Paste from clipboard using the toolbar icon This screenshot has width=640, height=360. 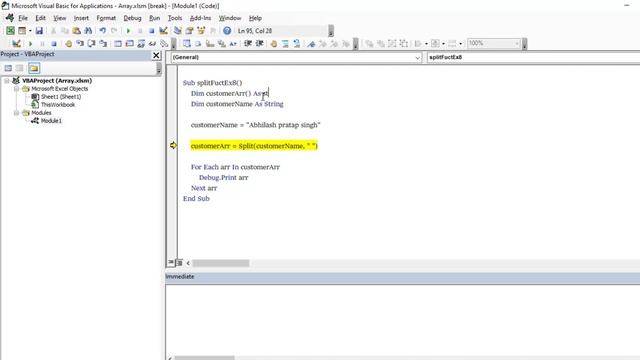coord(76,31)
